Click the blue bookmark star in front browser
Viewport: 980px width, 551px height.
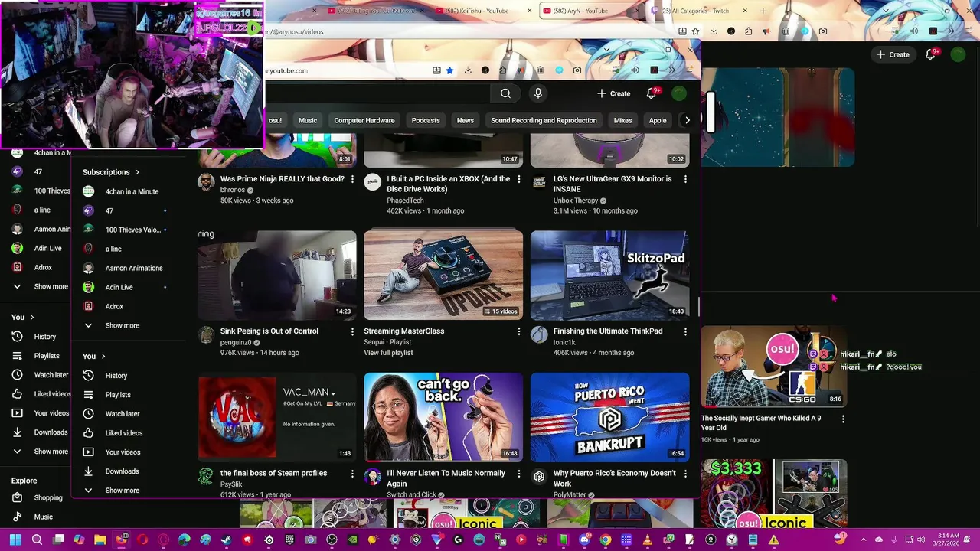(x=449, y=70)
